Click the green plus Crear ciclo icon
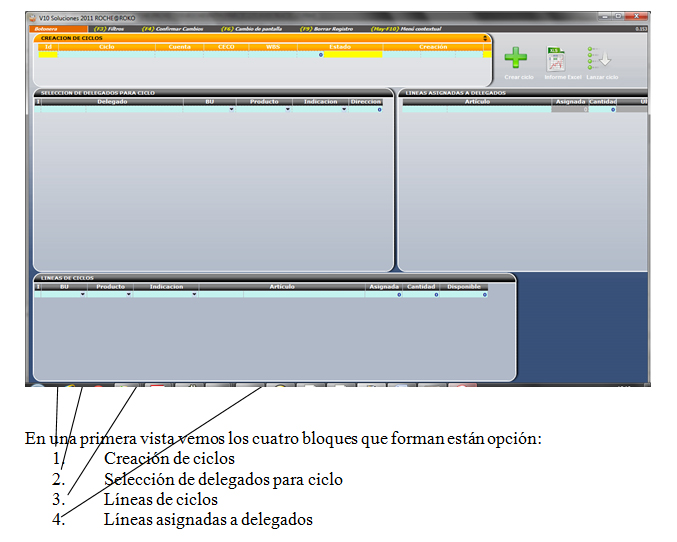Screen dimensions: 677x542 tap(516, 59)
